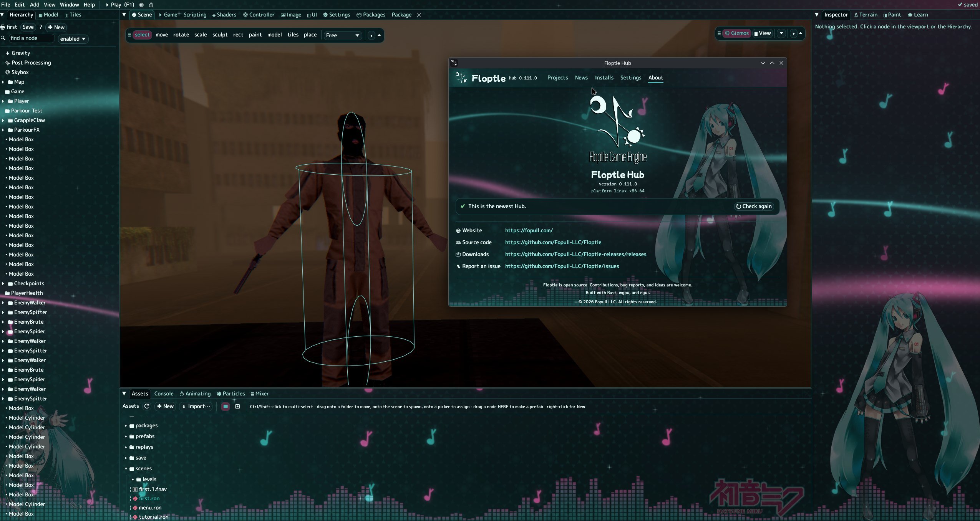Expand the packages folder in Assets

(126, 426)
